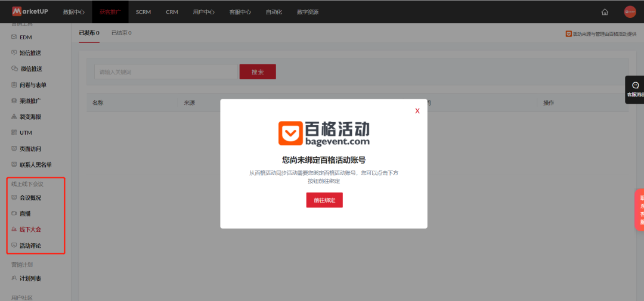Open the MarketUP logo home
Screen dimensions: 644x301
click(x=30, y=11)
